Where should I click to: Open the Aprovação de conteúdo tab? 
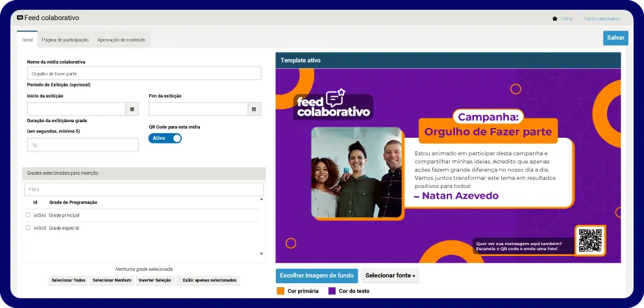click(x=121, y=40)
